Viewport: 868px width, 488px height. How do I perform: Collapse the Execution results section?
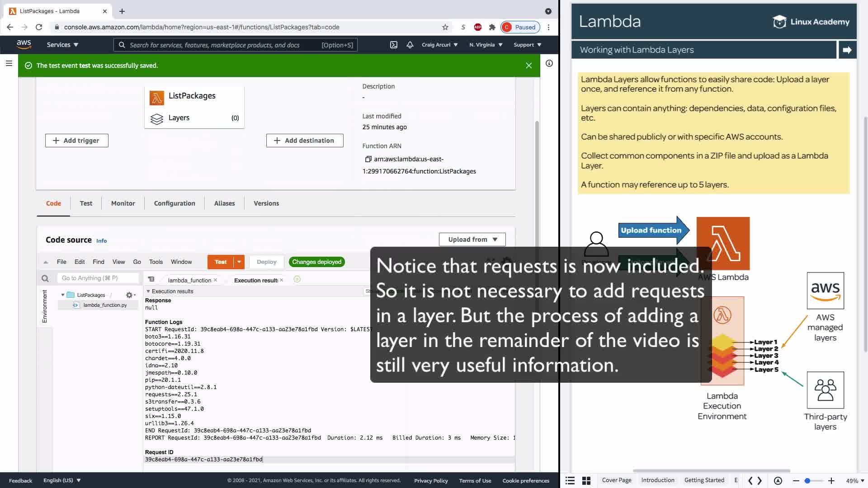148,291
